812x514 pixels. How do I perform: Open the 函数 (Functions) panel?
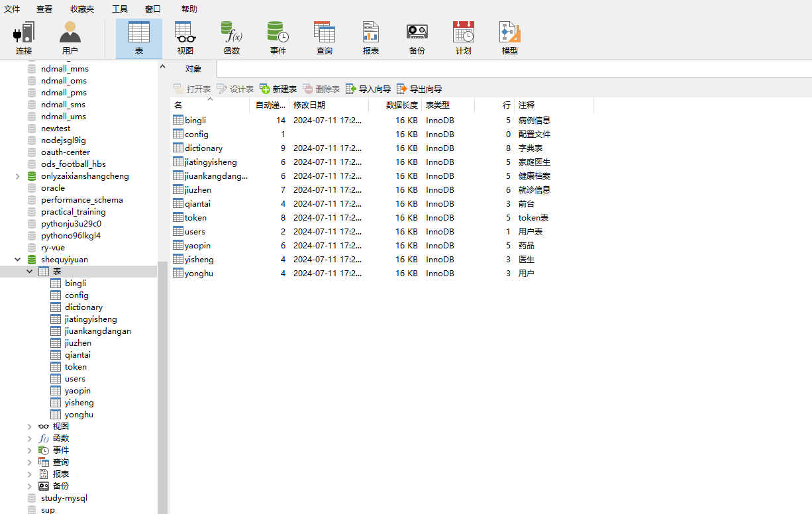click(231, 38)
